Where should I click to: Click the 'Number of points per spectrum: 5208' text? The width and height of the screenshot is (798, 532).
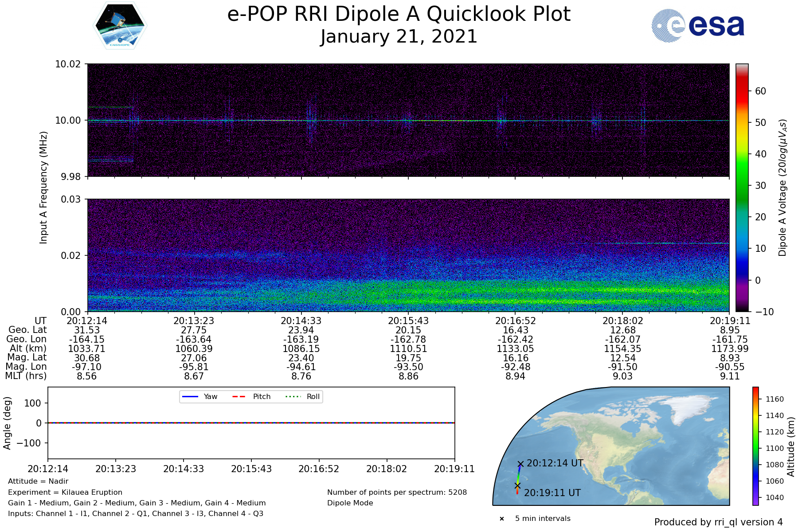(x=397, y=492)
